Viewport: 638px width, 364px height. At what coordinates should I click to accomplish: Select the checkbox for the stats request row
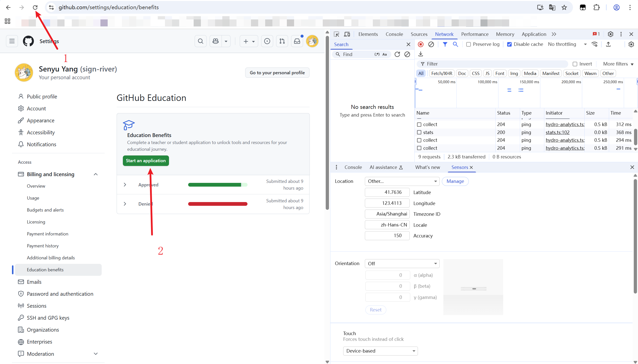coord(419,133)
